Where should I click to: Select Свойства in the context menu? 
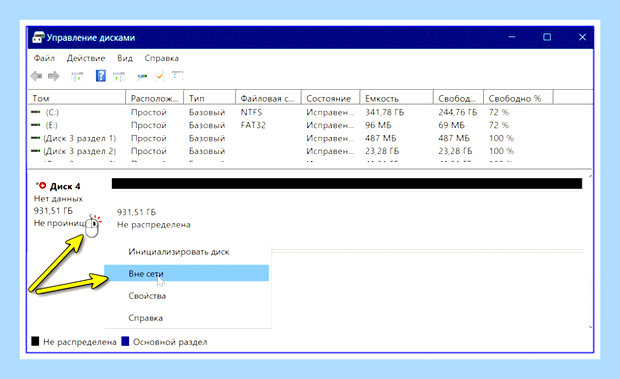pos(147,296)
